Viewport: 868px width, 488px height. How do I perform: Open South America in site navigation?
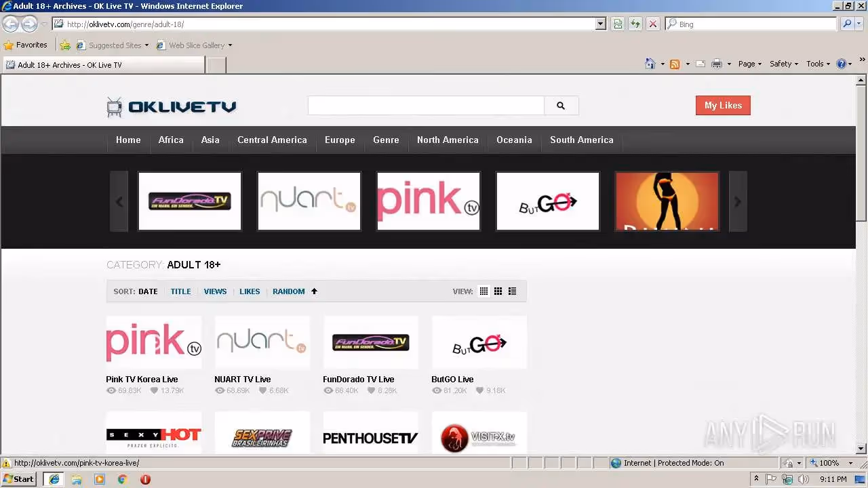click(582, 140)
